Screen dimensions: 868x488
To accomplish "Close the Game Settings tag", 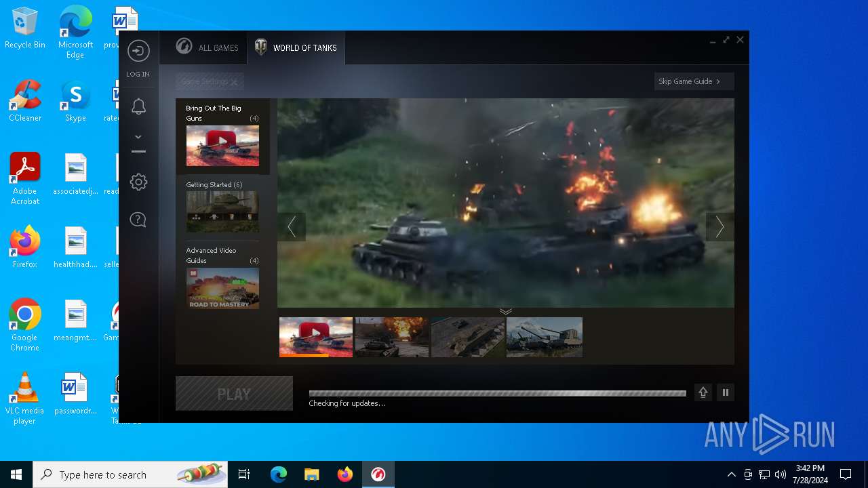I will [234, 82].
